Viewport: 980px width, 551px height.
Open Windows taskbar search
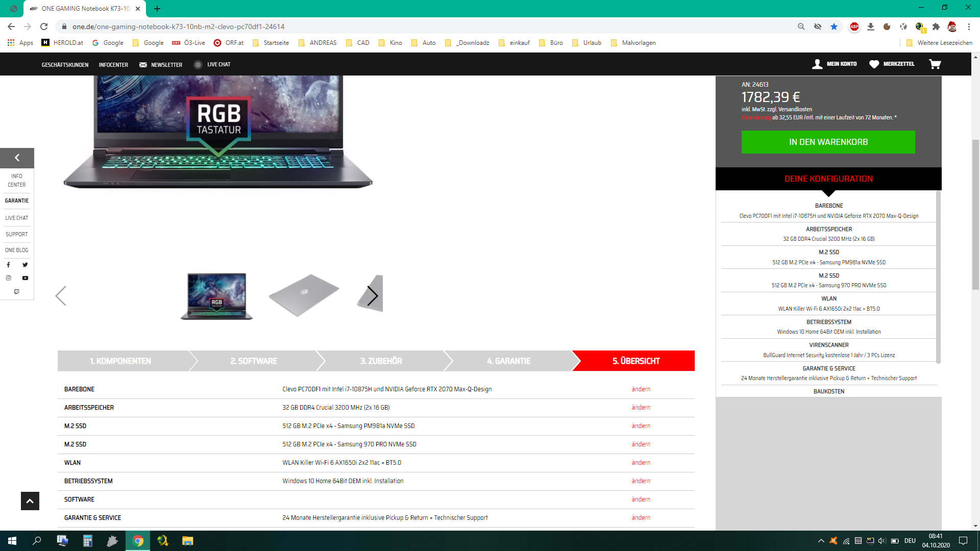(37, 541)
